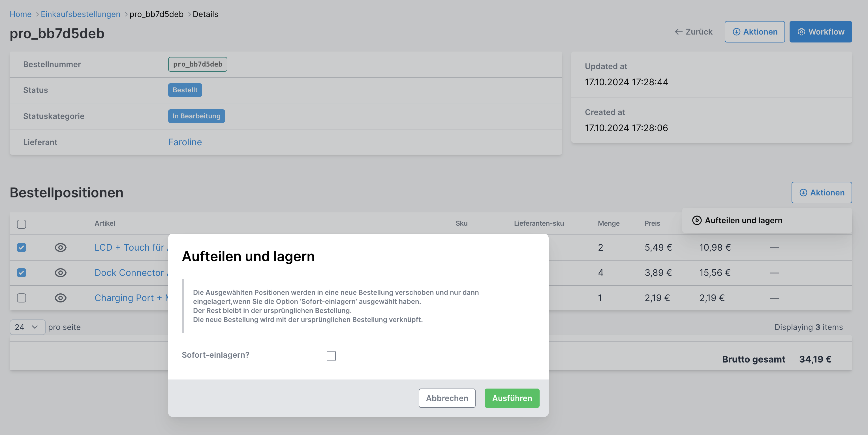Open the 24 pro seite dropdown
Screen dimensions: 868x435
point(27,327)
